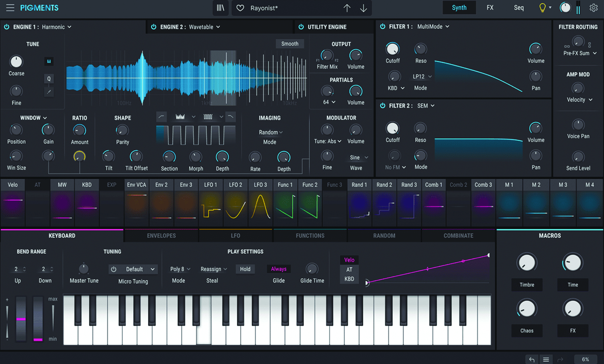The image size is (604, 364).
Task: Click the quantize Q button in Tune
Action: 49,79
